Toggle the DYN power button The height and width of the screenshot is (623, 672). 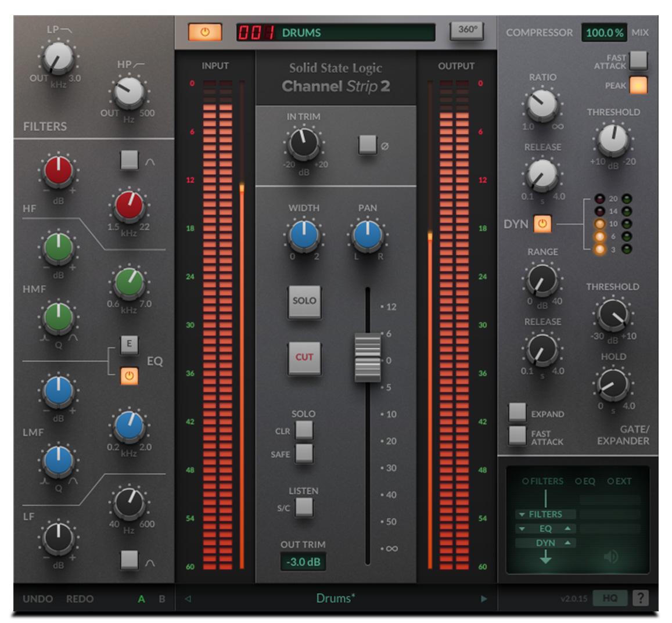click(x=542, y=224)
